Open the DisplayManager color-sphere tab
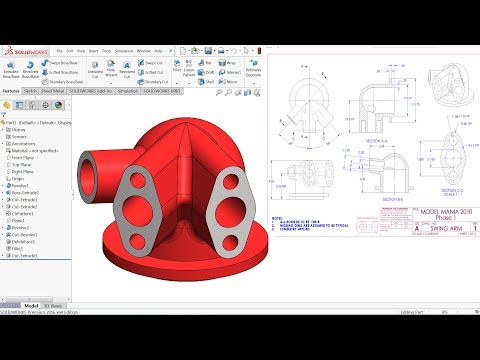 (x=58, y=105)
